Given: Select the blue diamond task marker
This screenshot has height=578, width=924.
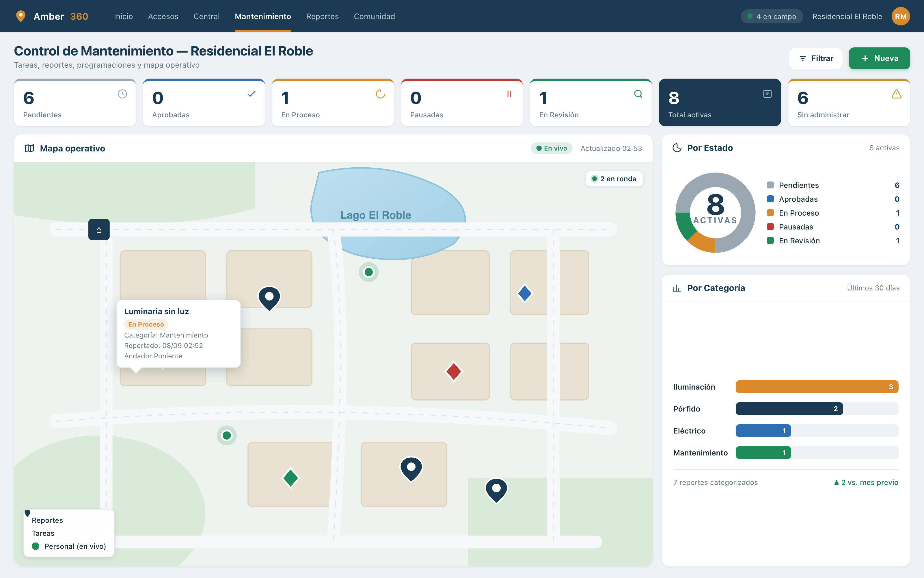Looking at the screenshot, I should tap(525, 294).
